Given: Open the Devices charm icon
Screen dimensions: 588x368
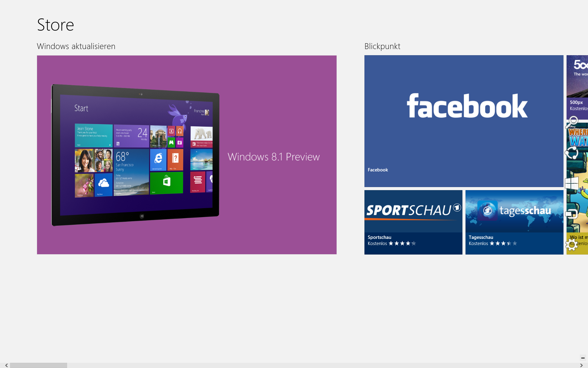Looking at the screenshot, I should (571, 214).
